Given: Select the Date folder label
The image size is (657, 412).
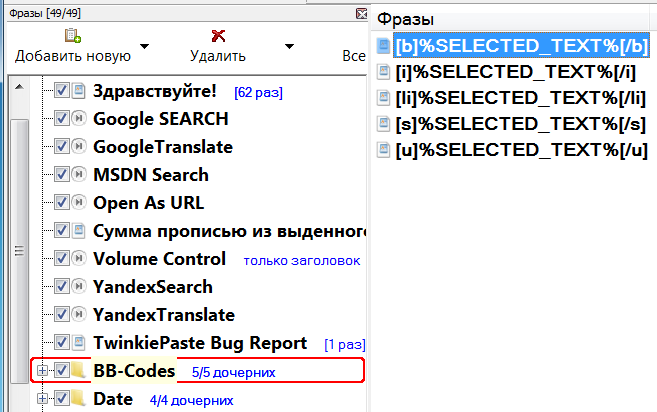Looking at the screenshot, I should point(113,399).
